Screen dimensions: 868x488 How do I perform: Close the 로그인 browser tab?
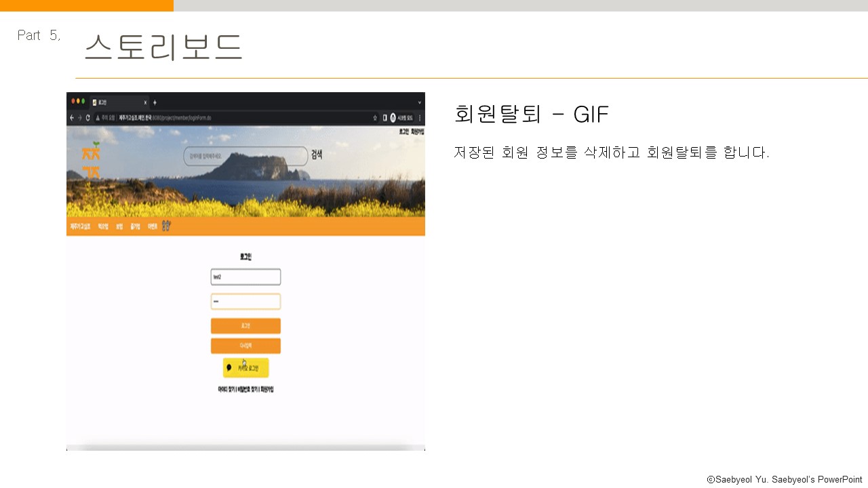pyautogui.click(x=145, y=102)
